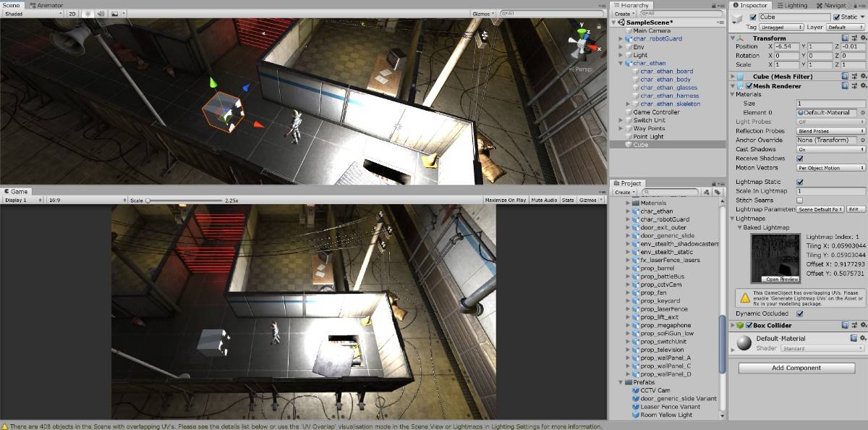The width and height of the screenshot is (868, 430).
Task: Open Box Collider help icon
Action: click(x=845, y=326)
